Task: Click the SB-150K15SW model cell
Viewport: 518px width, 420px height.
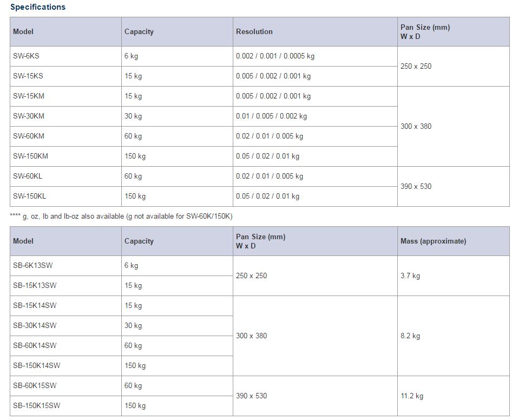Action: click(65, 406)
